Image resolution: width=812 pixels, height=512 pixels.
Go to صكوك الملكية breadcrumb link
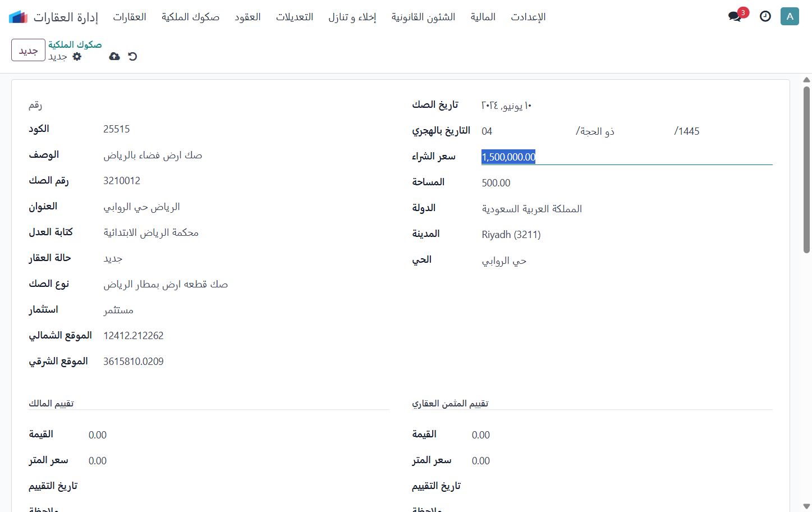click(x=75, y=44)
